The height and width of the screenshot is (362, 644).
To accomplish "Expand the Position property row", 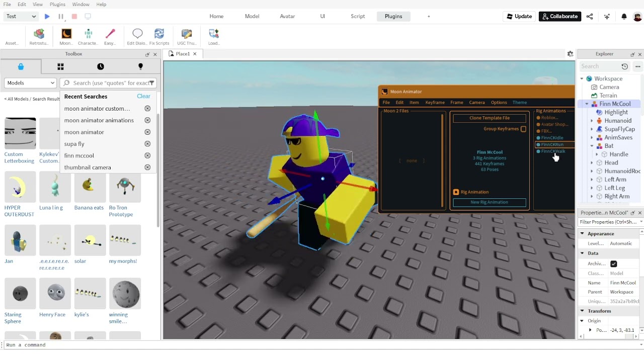I will 590,330.
